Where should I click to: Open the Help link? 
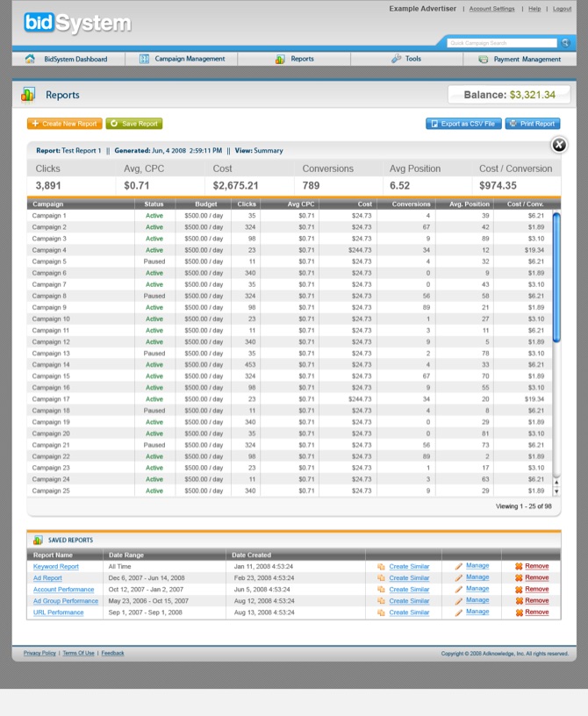point(534,9)
